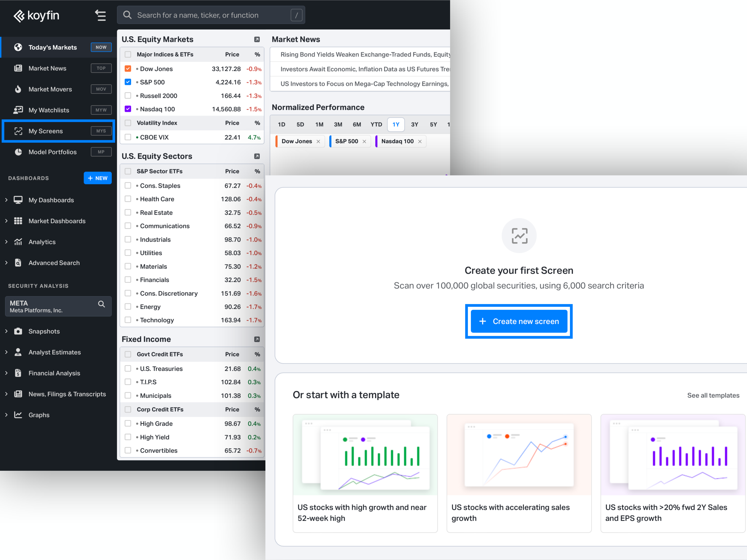Screen dimensions: 747x560
Task: Uncheck the Nasdaq 100 checkbox
Action: point(128,109)
